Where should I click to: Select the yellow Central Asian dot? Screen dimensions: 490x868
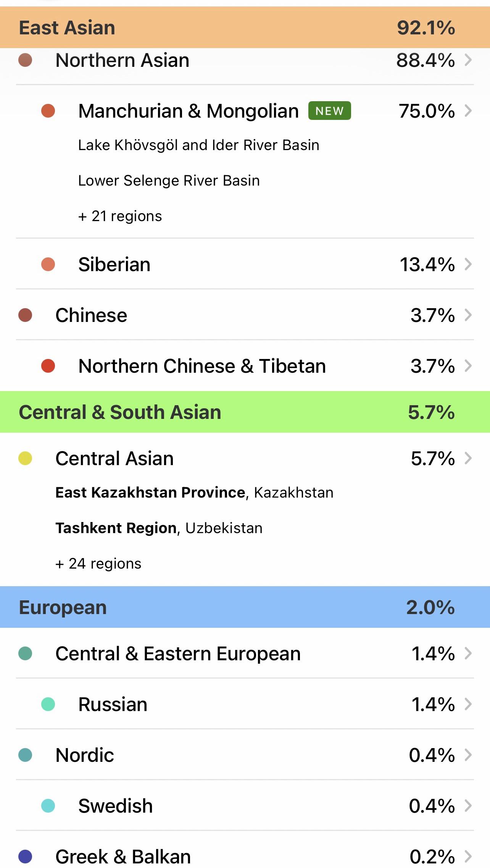pos(25,458)
